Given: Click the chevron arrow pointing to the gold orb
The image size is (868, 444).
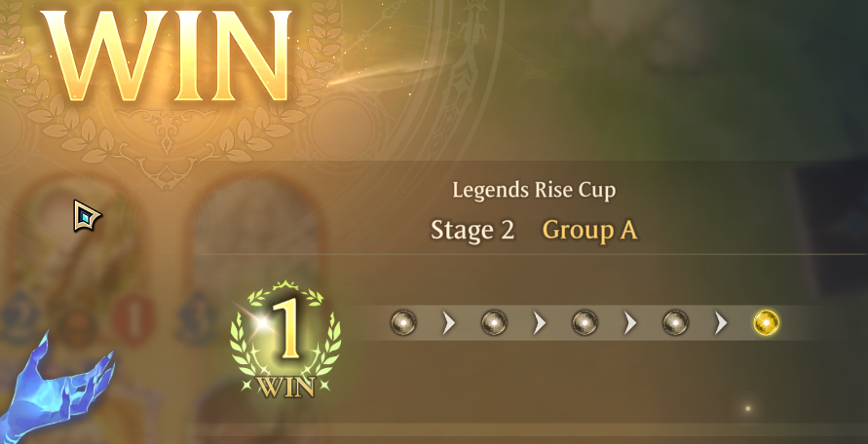Looking at the screenshot, I should (721, 322).
